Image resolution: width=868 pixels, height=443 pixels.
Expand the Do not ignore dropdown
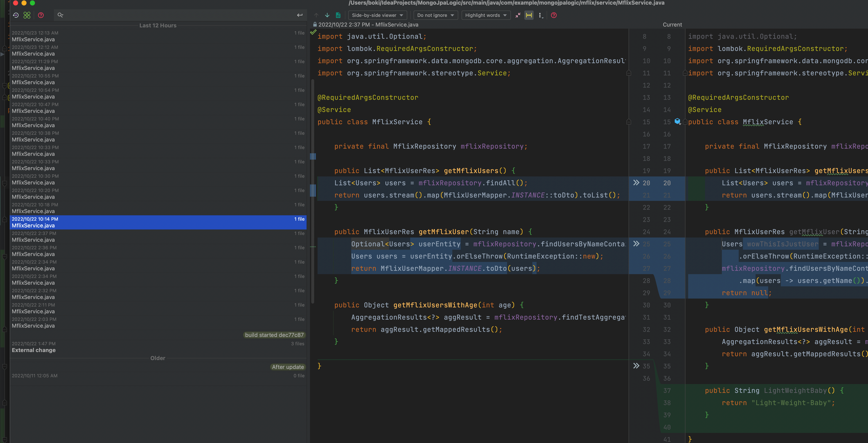pyautogui.click(x=435, y=15)
